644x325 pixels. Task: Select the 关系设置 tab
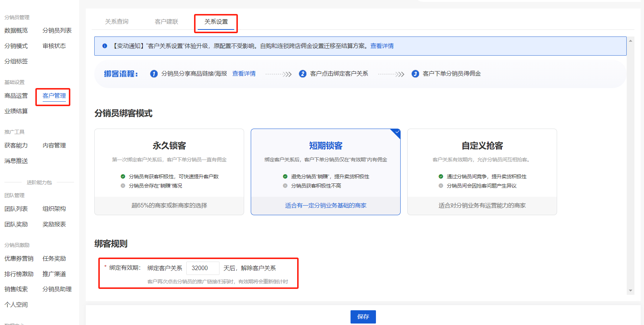click(216, 22)
